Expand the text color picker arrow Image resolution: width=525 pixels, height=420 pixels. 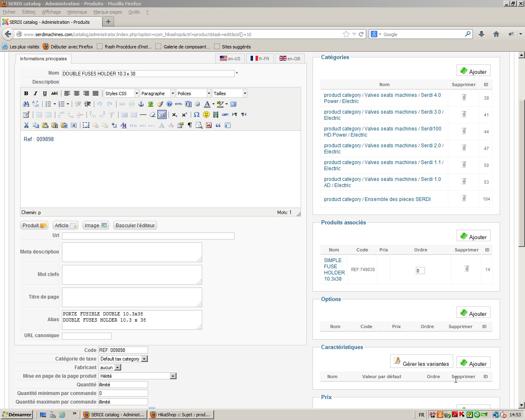tap(213, 104)
